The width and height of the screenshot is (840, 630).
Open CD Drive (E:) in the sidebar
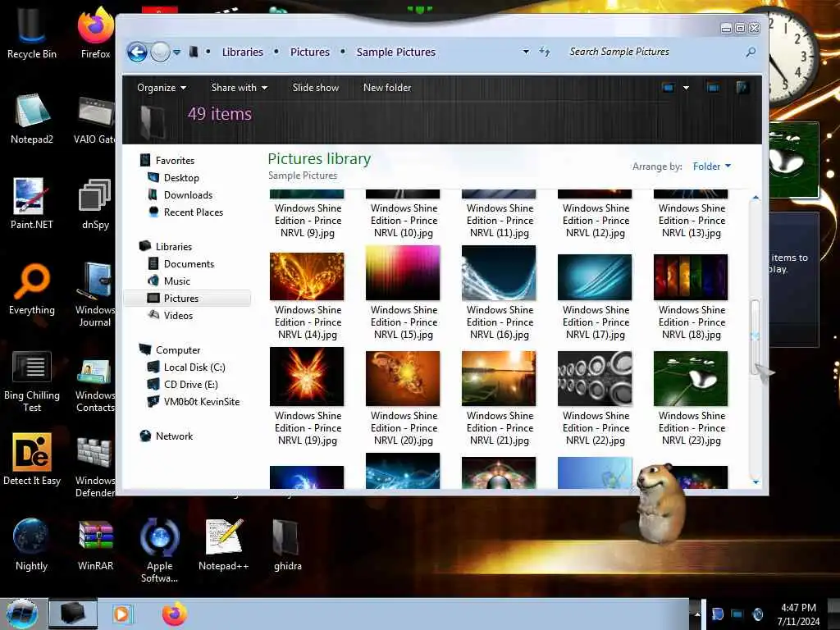click(x=190, y=384)
